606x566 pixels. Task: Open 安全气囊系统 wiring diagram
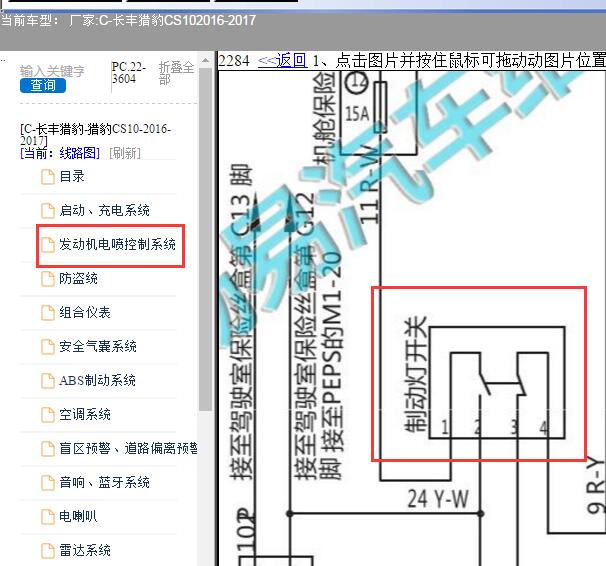(x=98, y=347)
